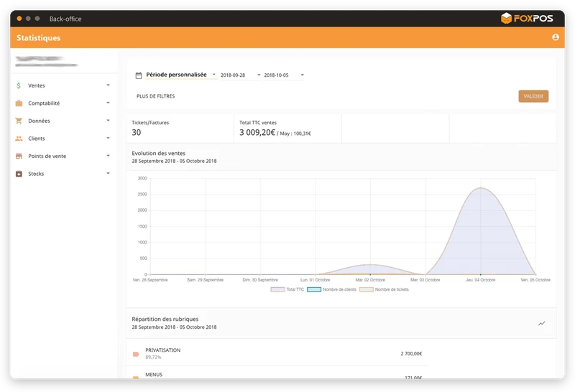Toggle the Nombre de tickets legend swatch
Screen dimensions: 575x392
point(367,289)
